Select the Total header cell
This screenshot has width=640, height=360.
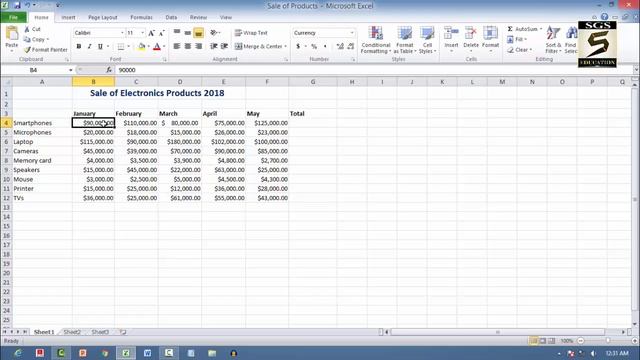coord(313,113)
